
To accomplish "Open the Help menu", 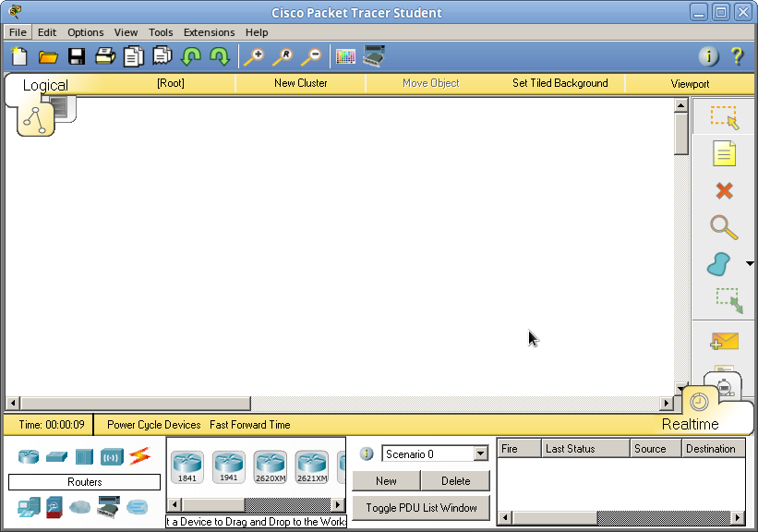I will [257, 32].
